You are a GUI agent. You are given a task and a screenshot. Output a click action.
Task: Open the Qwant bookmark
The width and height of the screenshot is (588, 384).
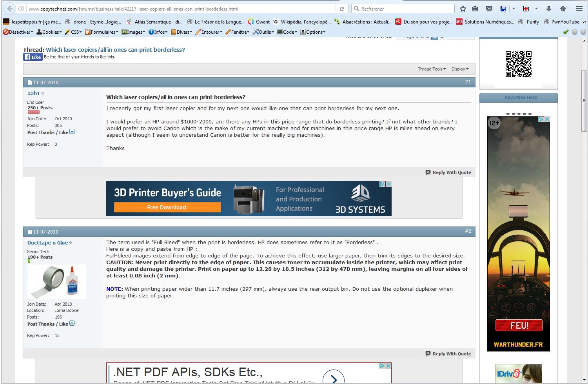pos(259,22)
